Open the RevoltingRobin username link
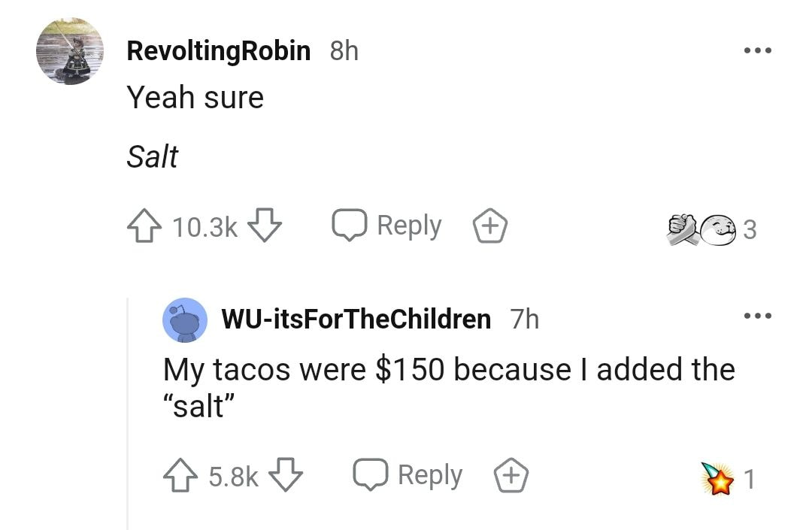This screenshot has height=530, width=812. tap(218, 51)
